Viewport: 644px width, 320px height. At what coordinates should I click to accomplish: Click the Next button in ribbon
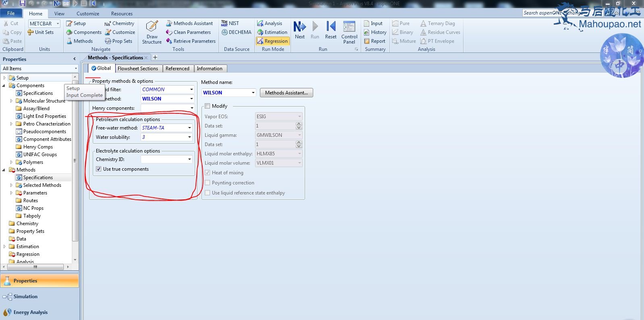pyautogui.click(x=299, y=30)
